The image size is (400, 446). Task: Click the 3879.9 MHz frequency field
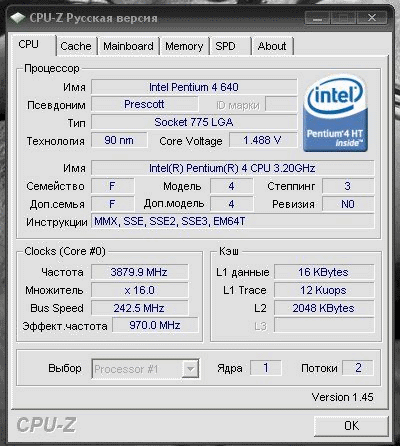139,272
